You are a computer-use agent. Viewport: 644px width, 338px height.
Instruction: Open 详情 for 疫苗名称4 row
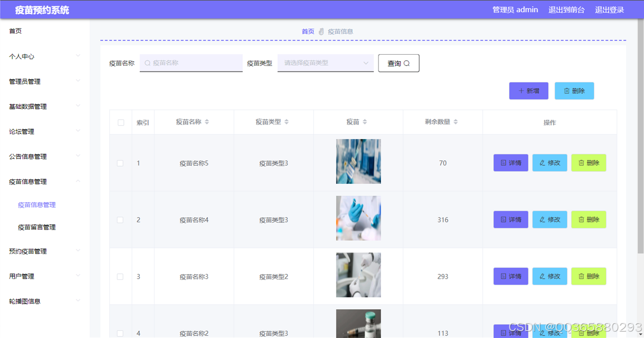click(511, 220)
